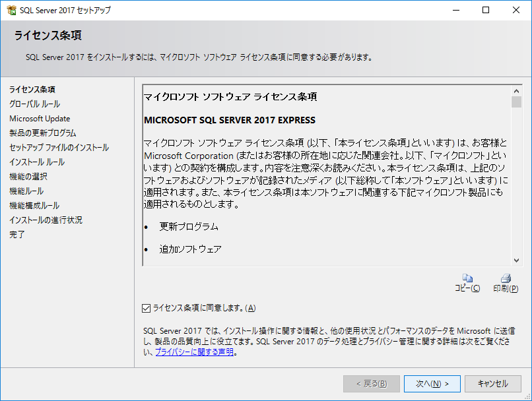The image size is (532, 401).
Task: Select 製品の更新プログラム step in sidebar
Action: tap(43, 133)
